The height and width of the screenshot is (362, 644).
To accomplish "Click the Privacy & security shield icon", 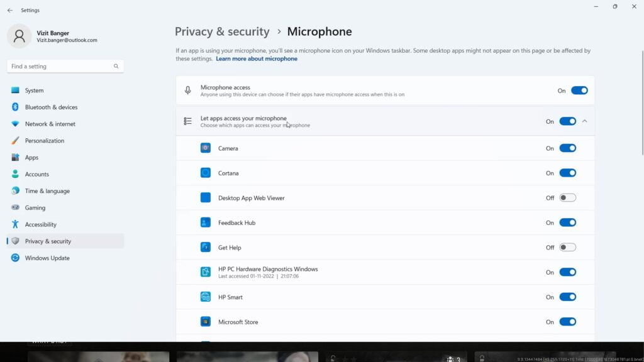I will (x=15, y=241).
